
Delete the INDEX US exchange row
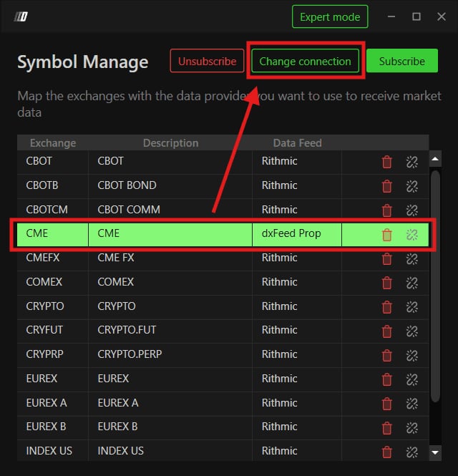(386, 452)
